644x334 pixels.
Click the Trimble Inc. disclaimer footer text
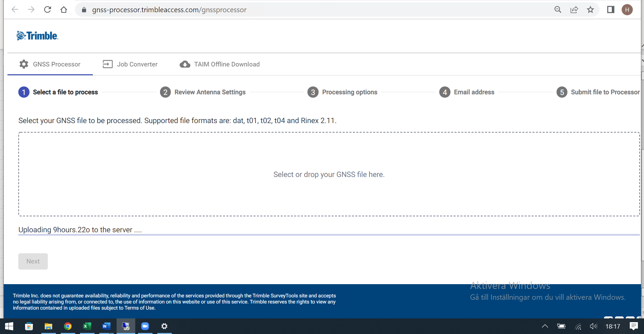point(174,302)
